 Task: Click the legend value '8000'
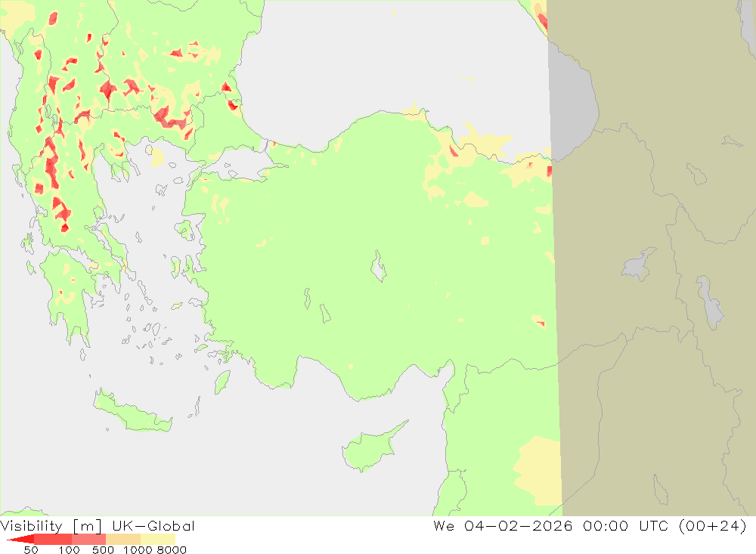click(x=172, y=549)
